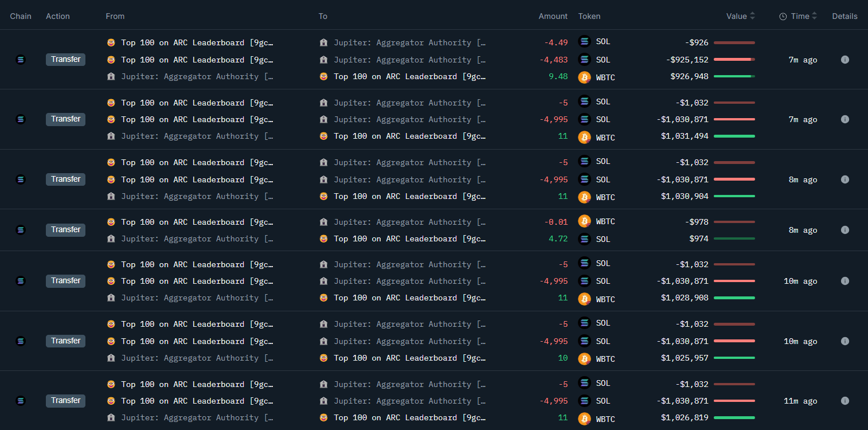Viewport: 868px width, 430px height.
Task: Click the clock icon in the Time header
Action: [x=783, y=17]
